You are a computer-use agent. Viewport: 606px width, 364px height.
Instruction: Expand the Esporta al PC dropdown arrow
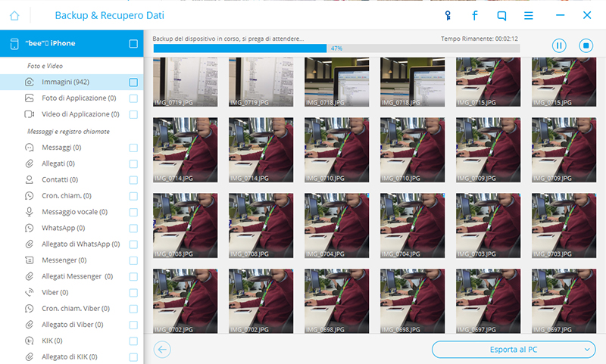(x=588, y=349)
